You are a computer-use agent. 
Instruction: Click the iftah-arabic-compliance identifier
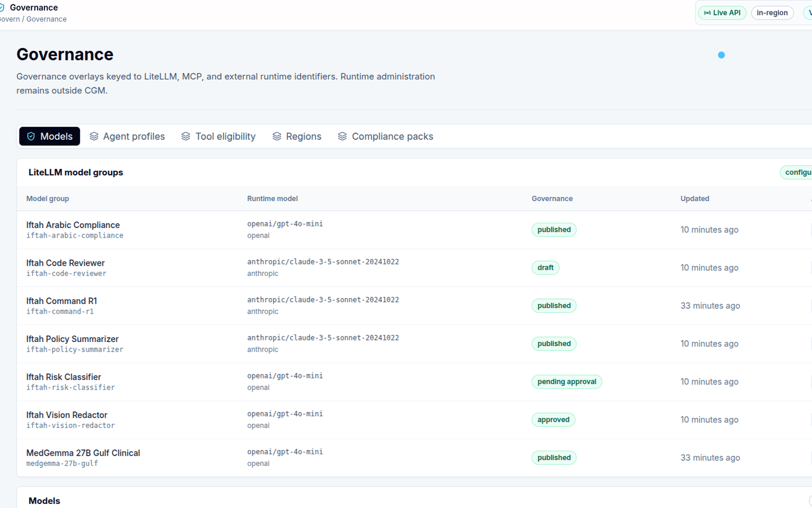[x=75, y=235]
